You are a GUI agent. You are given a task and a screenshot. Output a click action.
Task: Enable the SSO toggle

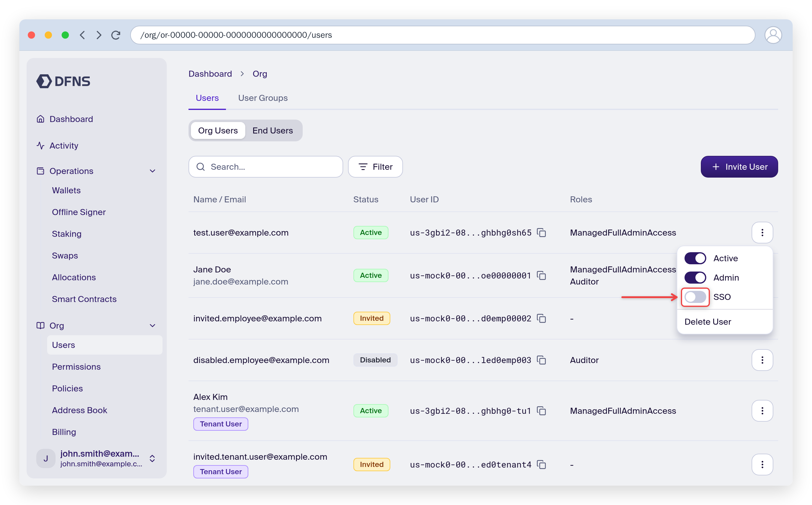pyautogui.click(x=695, y=297)
